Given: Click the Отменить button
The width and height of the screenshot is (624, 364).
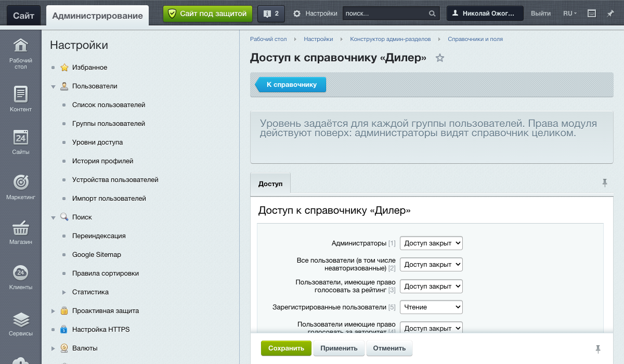Looking at the screenshot, I should (x=389, y=348).
